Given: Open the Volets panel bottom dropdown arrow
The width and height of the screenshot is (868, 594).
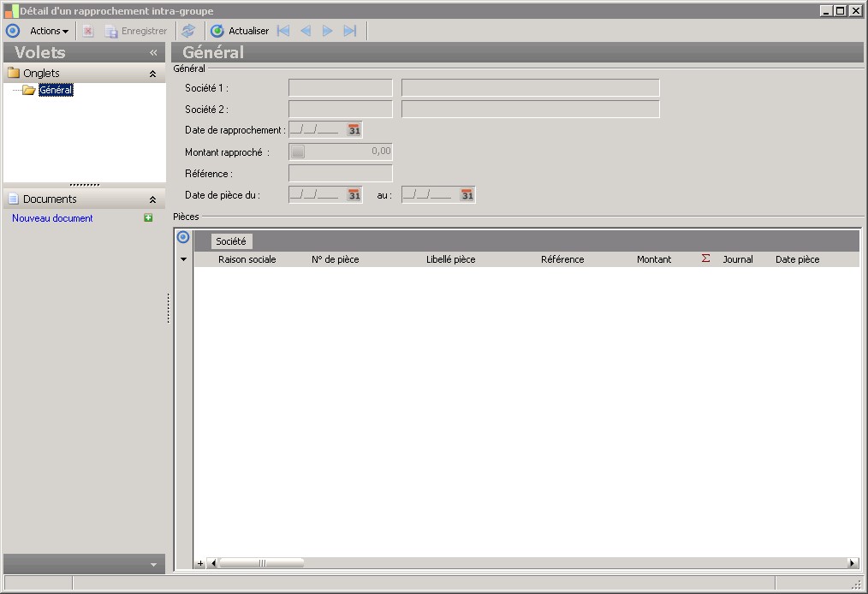Looking at the screenshot, I should [153, 565].
